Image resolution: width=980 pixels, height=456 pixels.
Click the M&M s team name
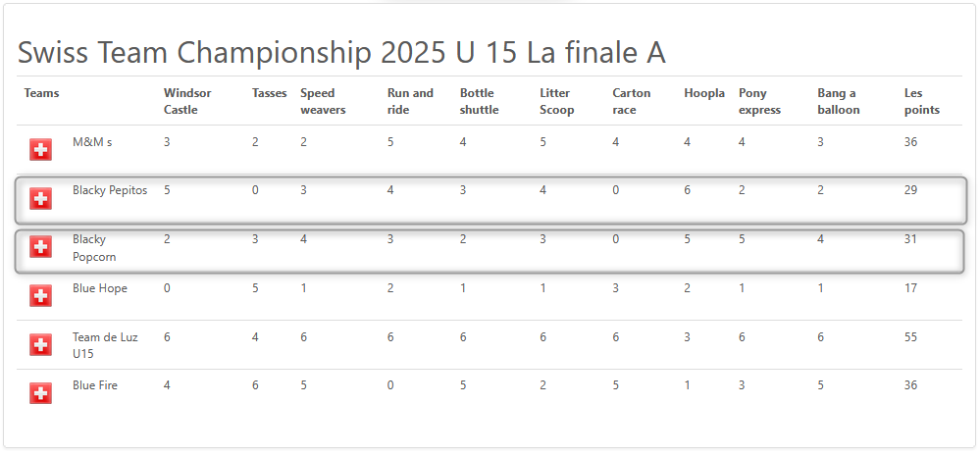coord(92,142)
